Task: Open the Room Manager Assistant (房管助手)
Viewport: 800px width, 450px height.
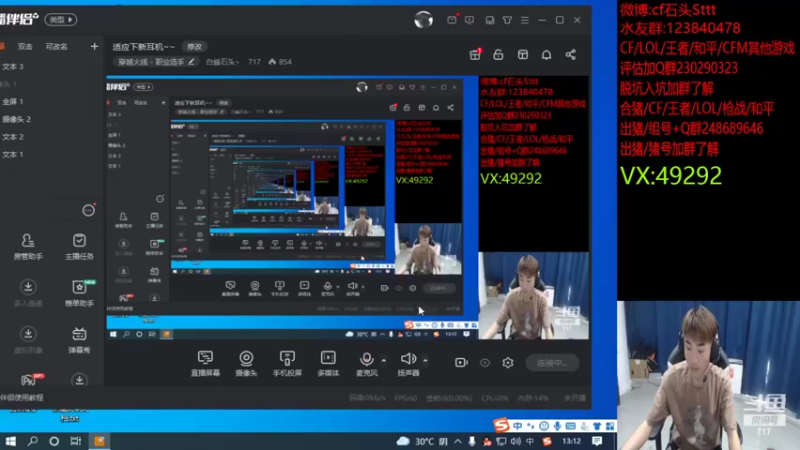Action: 28,246
